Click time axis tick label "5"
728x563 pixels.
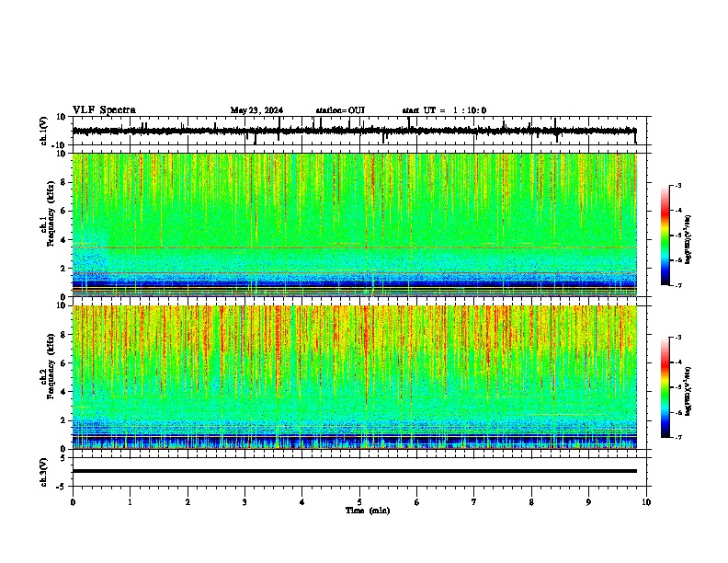359,502
